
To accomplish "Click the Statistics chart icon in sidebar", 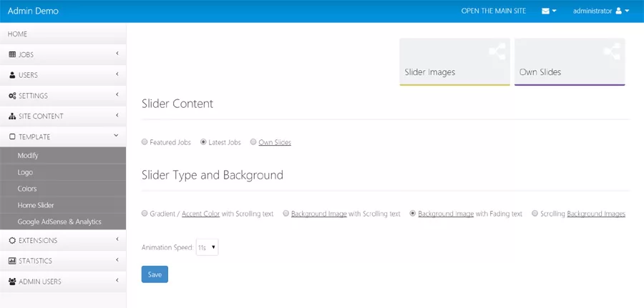I will pyautogui.click(x=12, y=262).
